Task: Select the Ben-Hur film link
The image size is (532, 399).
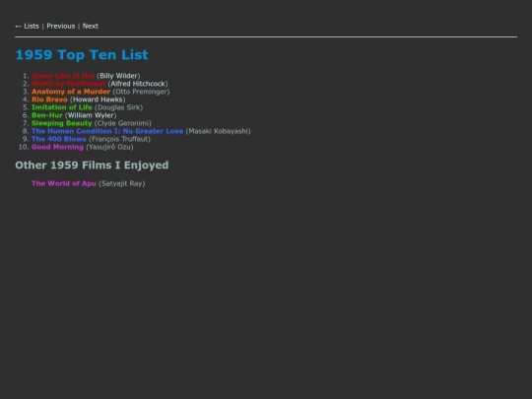Action: coord(47,115)
